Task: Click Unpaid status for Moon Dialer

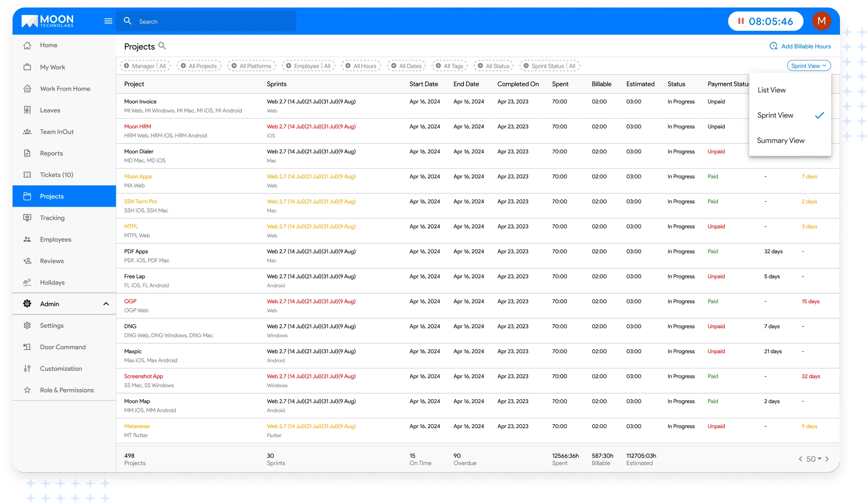Action: coord(716,152)
